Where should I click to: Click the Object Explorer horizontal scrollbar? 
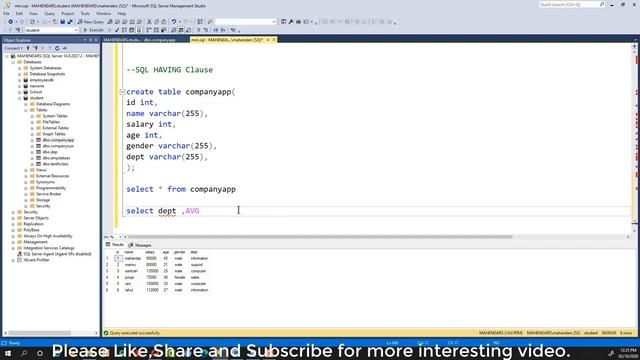[40, 333]
